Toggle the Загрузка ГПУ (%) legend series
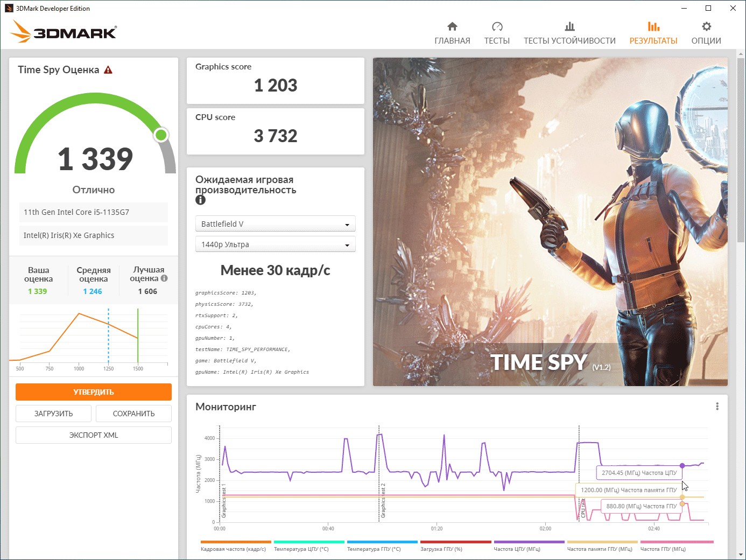This screenshot has height=560, width=746. [455, 547]
